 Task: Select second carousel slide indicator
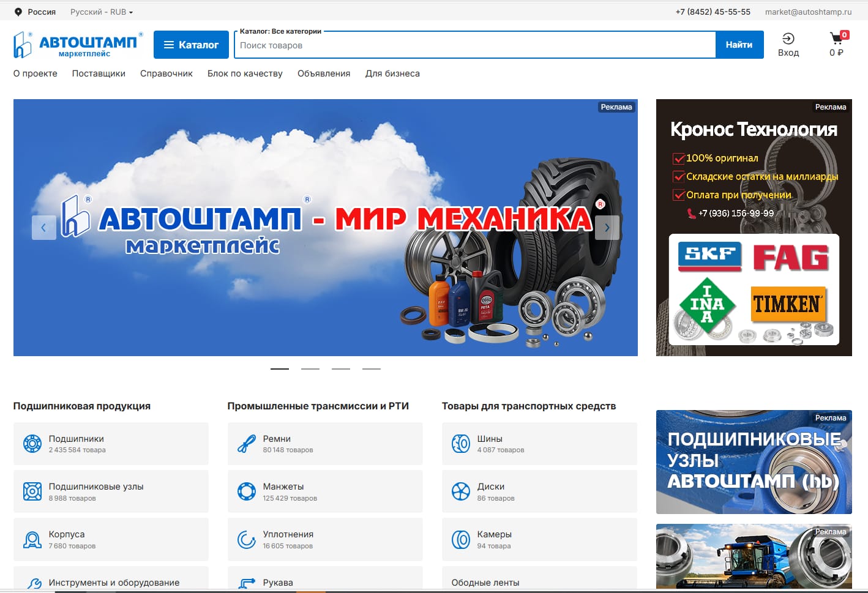point(310,369)
